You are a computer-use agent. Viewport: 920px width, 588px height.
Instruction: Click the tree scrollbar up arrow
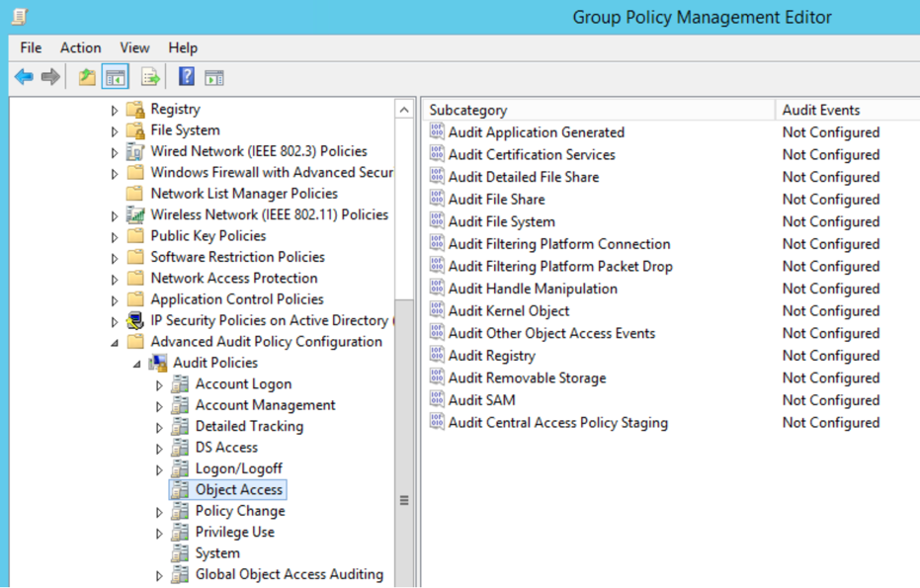pos(403,109)
